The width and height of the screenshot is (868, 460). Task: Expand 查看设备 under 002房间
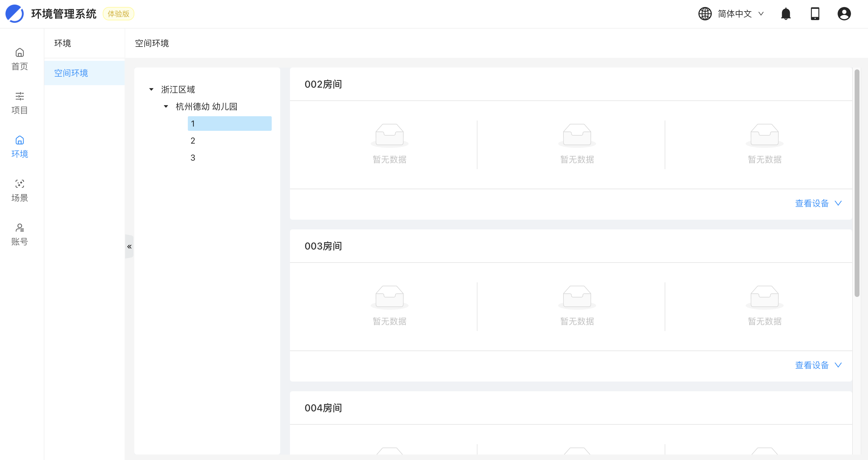[818, 203]
